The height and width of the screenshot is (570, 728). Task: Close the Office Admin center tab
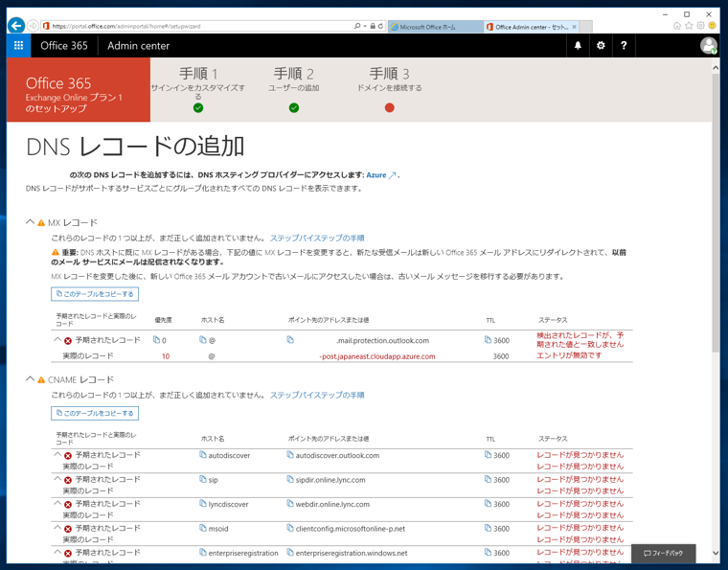[x=575, y=27]
